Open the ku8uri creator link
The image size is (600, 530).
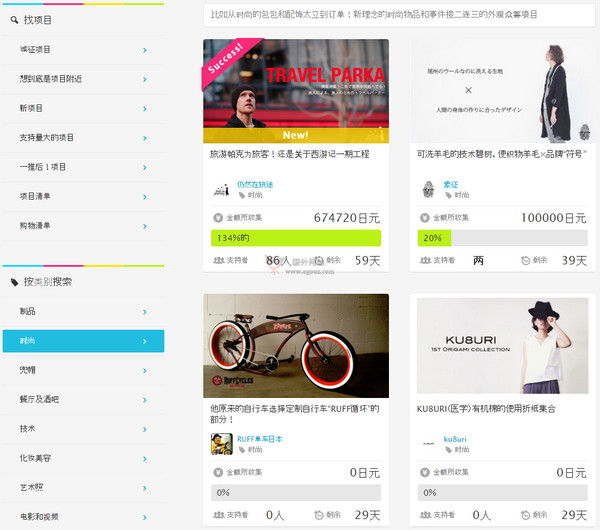coord(455,439)
